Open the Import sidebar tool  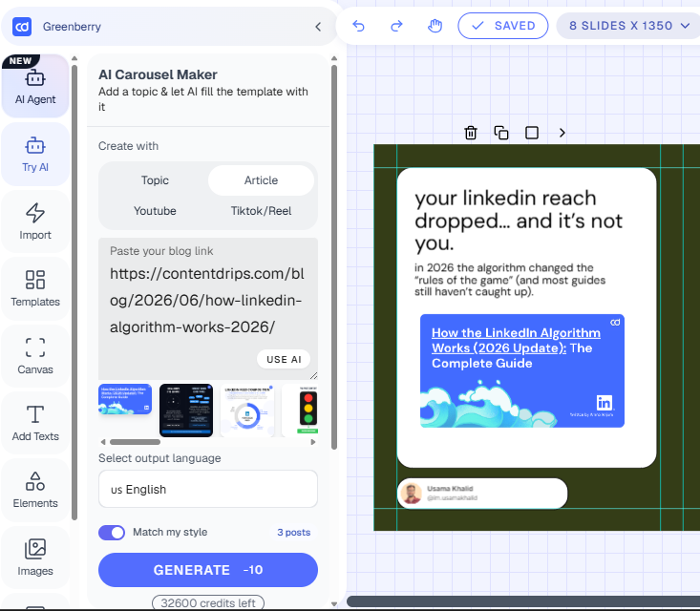coord(35,221)
